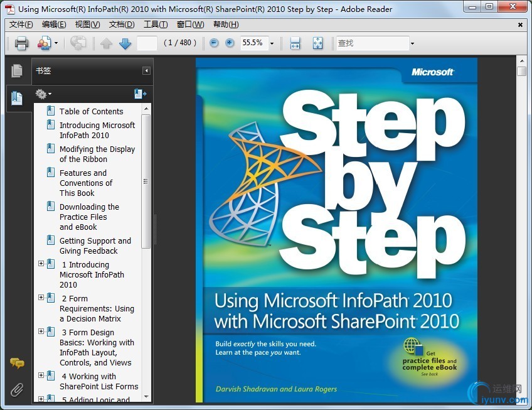This screenshot has width=532, height=410.
Task: Click the bookmarks panel scrollbar thumb
Action: point(146,181)
